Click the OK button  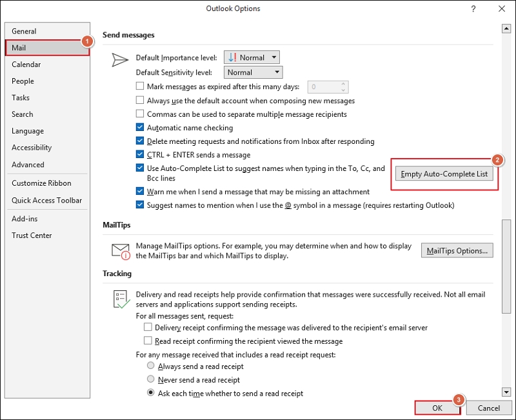pyautogui.click(x=437, y=408)
